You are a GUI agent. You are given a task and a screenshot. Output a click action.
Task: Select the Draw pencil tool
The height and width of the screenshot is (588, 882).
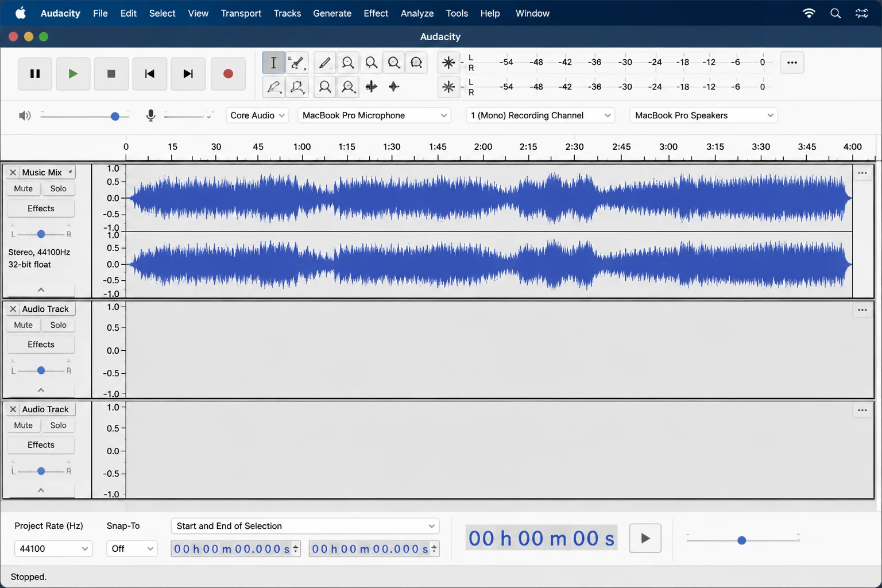pos(325,63)
